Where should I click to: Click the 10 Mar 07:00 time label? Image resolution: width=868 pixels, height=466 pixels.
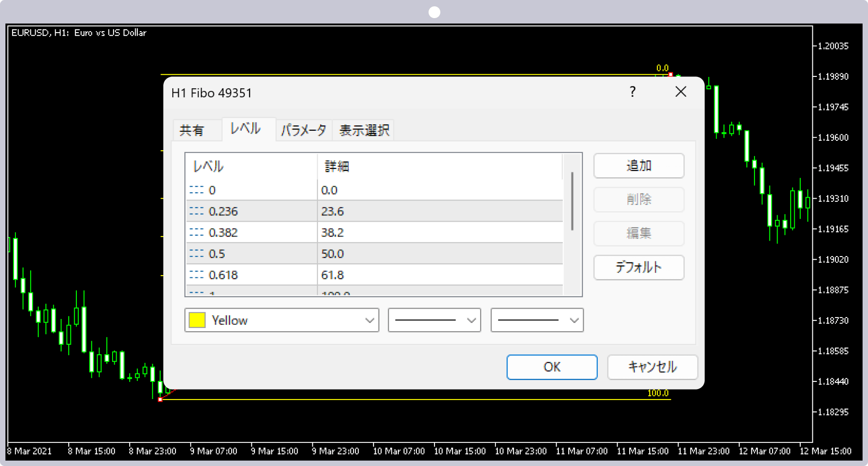pos(399,451)
